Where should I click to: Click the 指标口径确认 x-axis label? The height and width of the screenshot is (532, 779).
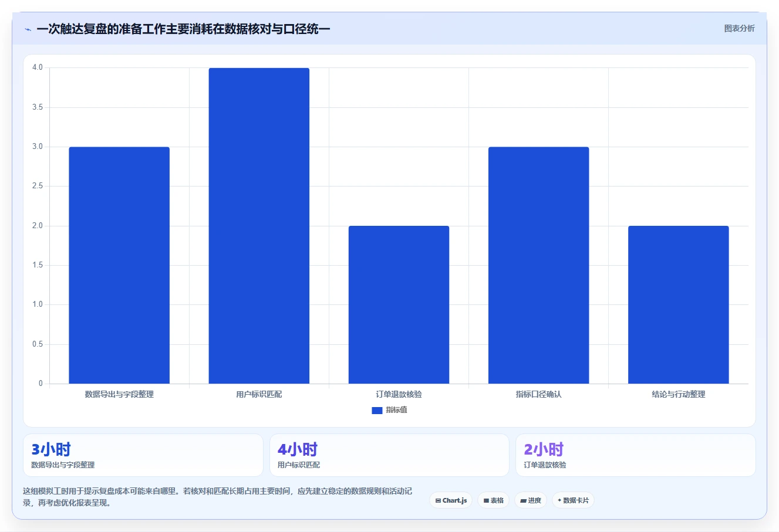(x=538, y=394)
